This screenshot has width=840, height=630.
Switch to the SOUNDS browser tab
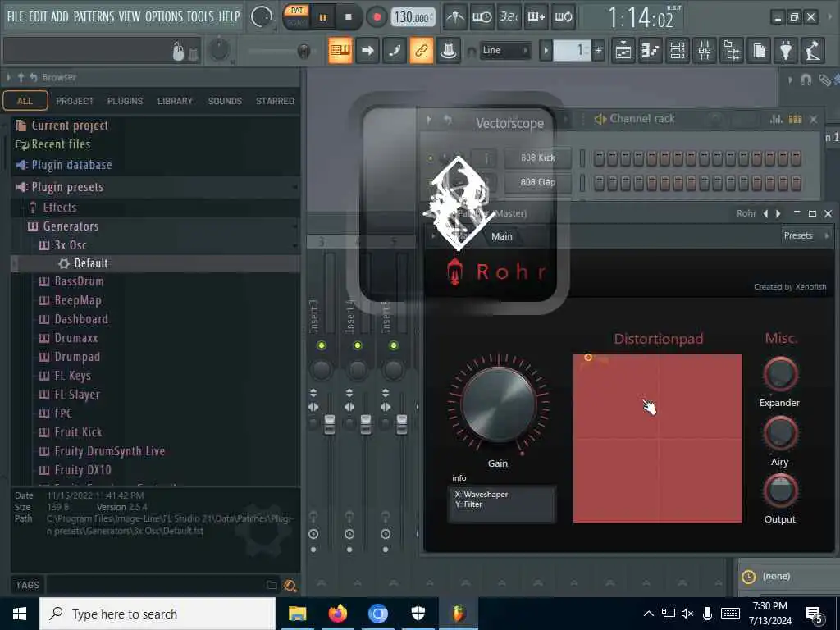[x=225, y=101]
